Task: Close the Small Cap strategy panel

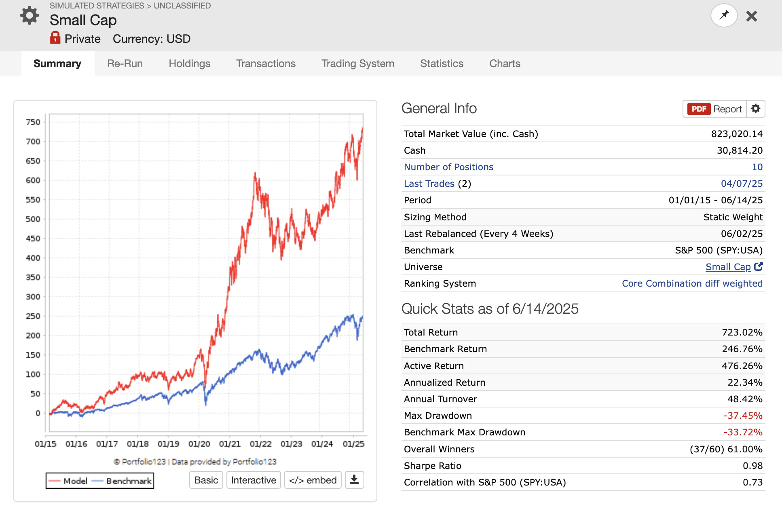Action: click(752, 16)
